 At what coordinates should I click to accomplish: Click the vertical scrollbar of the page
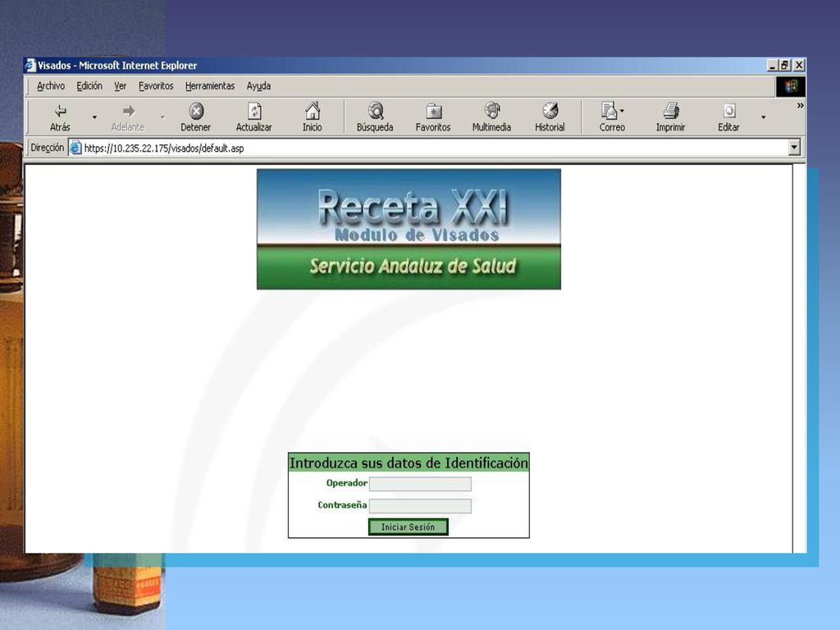[799, 358]
